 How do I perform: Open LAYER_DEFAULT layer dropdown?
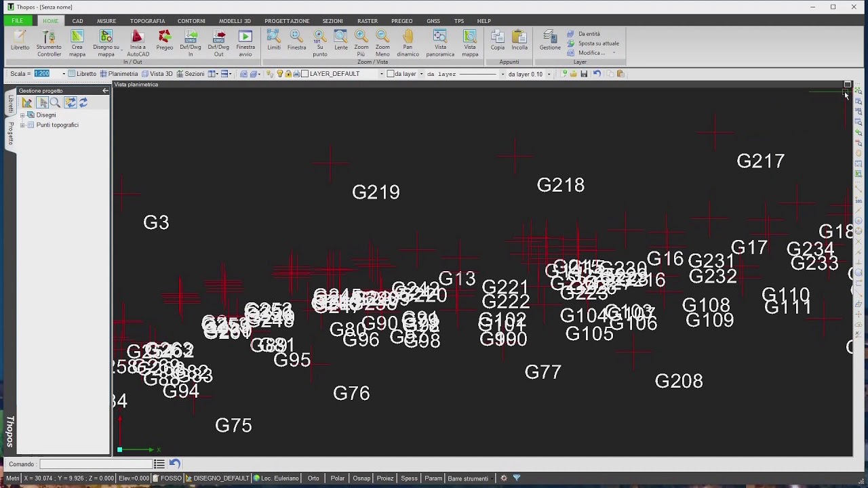coord(381,74)
